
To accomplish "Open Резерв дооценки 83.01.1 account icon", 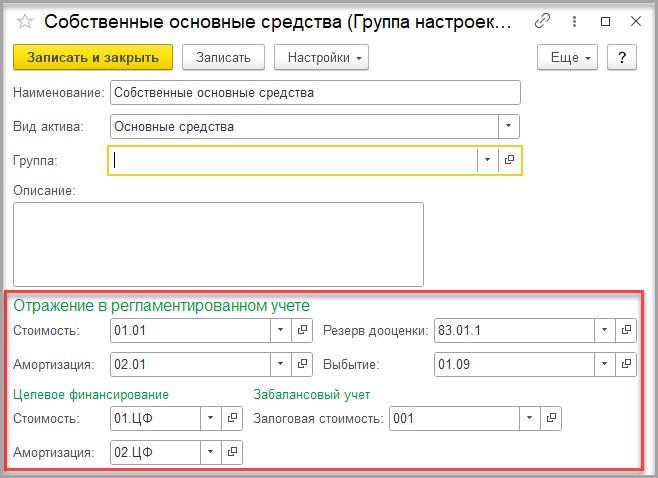I will [626, 330].
